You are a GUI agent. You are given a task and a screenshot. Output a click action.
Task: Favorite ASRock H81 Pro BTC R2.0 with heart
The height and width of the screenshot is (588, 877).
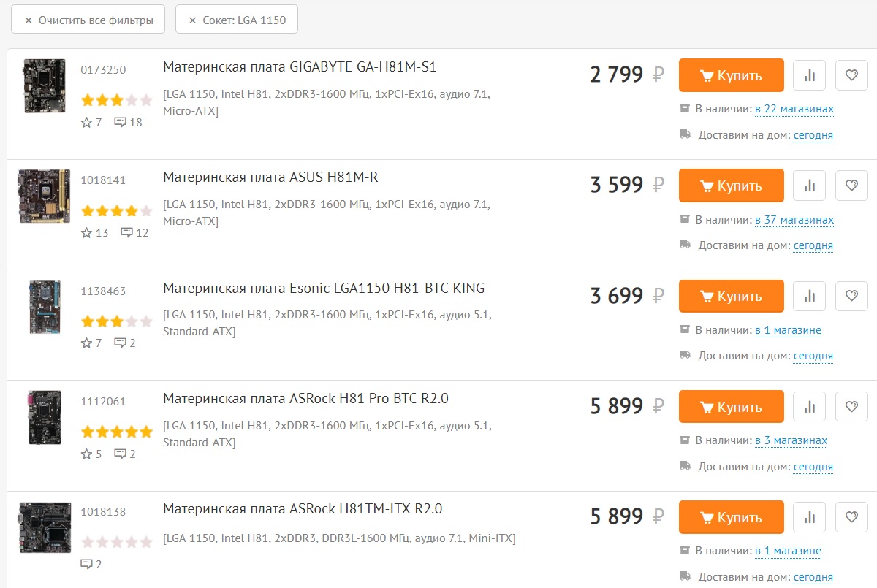tap(851, 407)
